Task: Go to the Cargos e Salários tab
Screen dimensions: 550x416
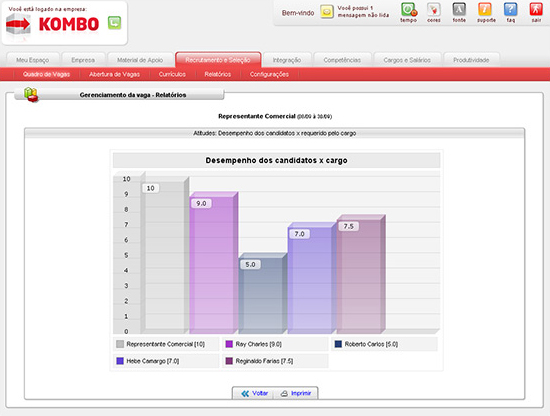Action: click(407, 60)
